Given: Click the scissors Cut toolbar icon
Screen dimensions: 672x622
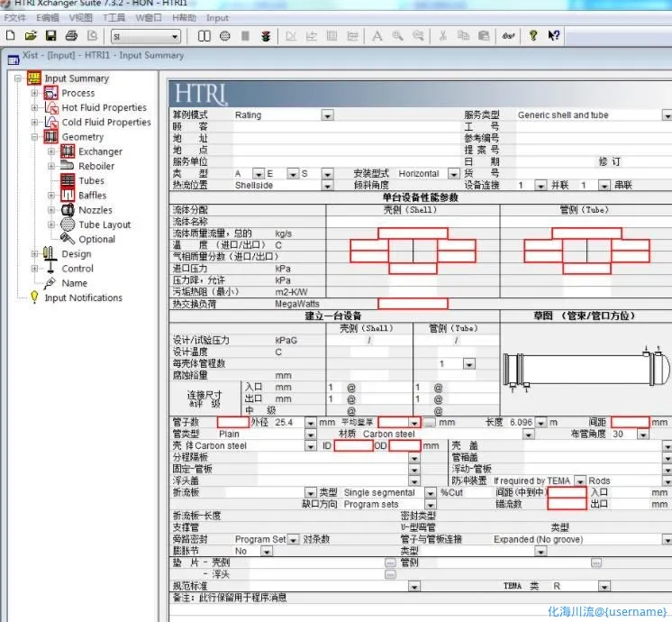Looking at the screenshot, I should (x=442, y=35).
